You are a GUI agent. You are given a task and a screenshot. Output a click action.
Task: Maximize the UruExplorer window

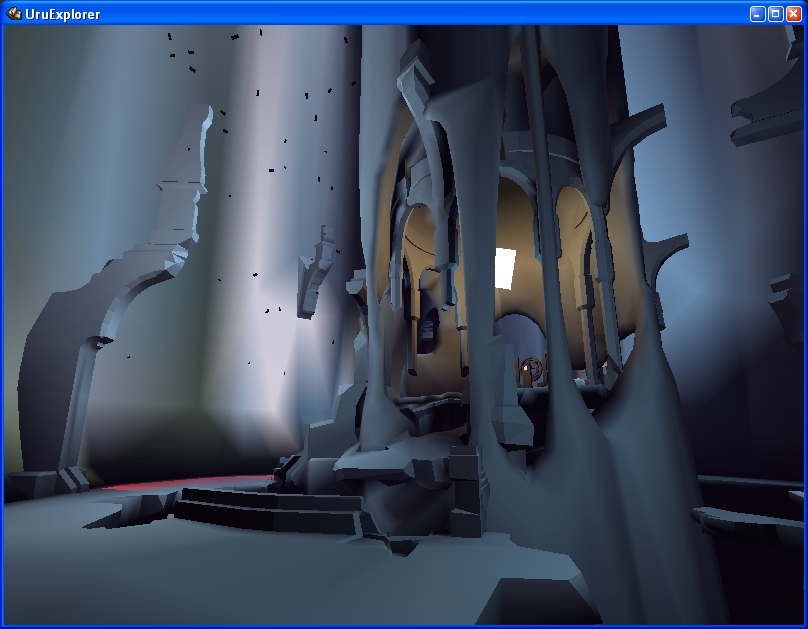pyautogui.click(x=775, y=14)
